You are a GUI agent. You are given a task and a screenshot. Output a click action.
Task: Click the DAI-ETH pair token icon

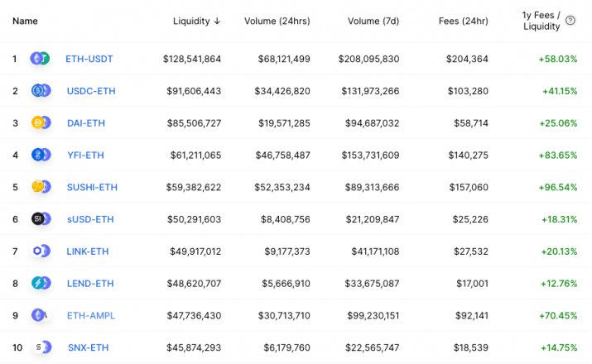coord(41,122)
